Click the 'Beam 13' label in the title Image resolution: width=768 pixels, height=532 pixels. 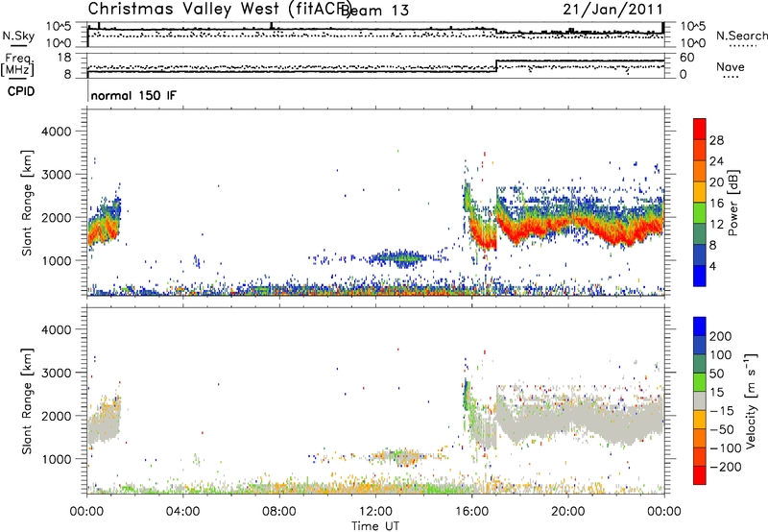tap(374, 11)
